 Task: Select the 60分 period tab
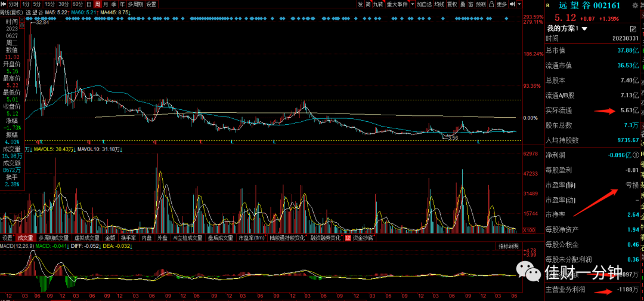point(78,4)
